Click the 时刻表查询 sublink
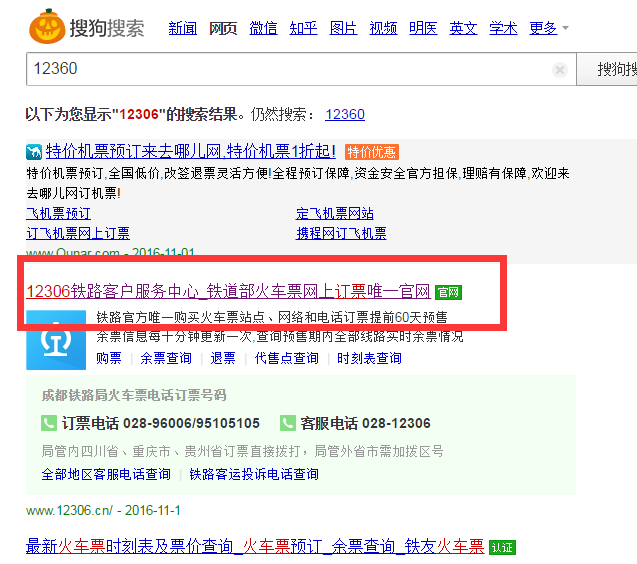 [x=369, y=358]
